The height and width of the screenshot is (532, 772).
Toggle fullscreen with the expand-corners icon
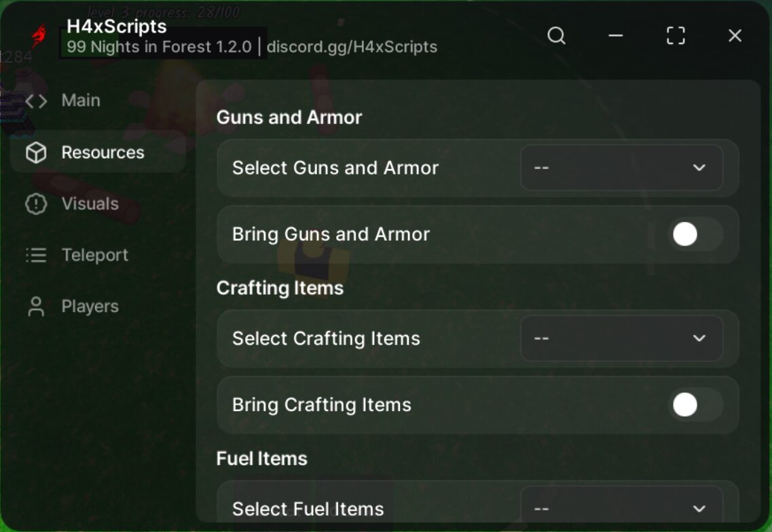676,35
